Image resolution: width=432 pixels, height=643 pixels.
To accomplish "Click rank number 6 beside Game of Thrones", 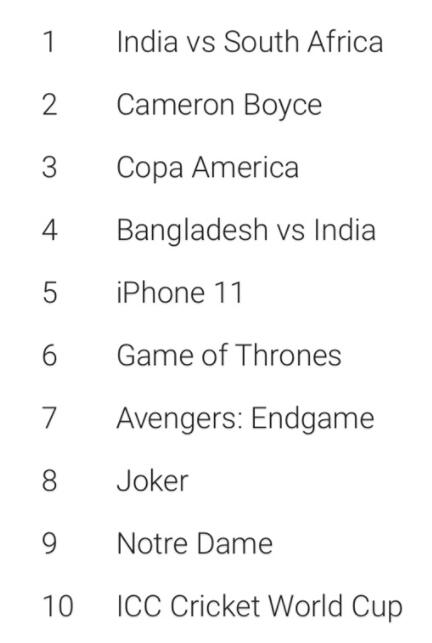I will click(49, 355).
